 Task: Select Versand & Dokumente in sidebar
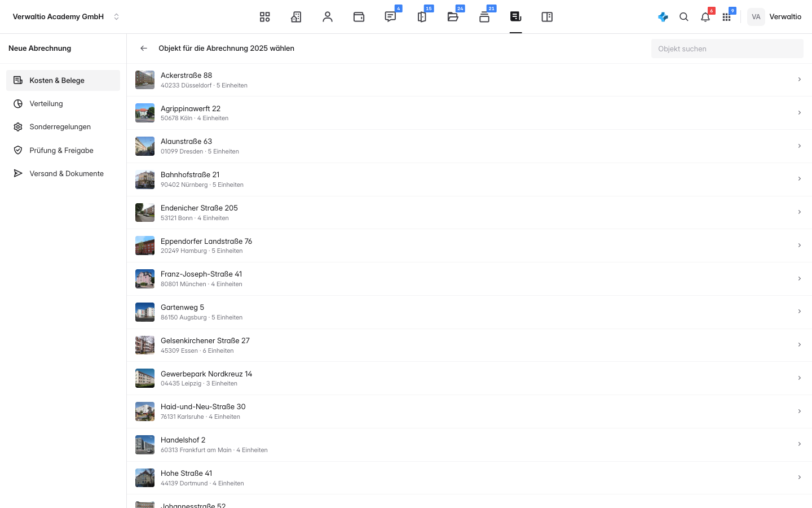[x=63, y=174]
